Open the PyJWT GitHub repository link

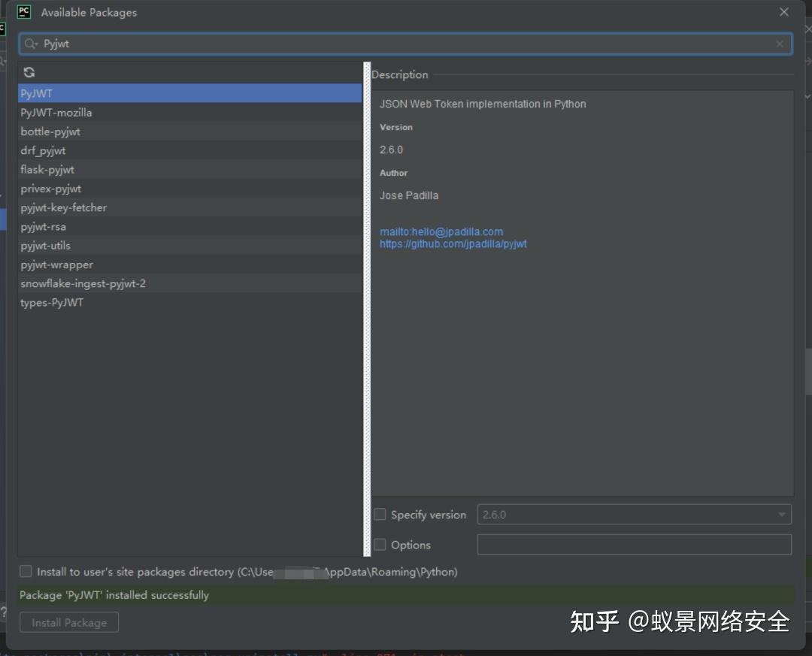(x=453, y=243)
